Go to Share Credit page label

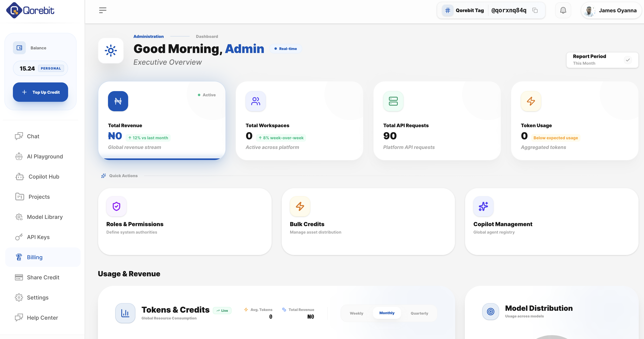[43, 278]
